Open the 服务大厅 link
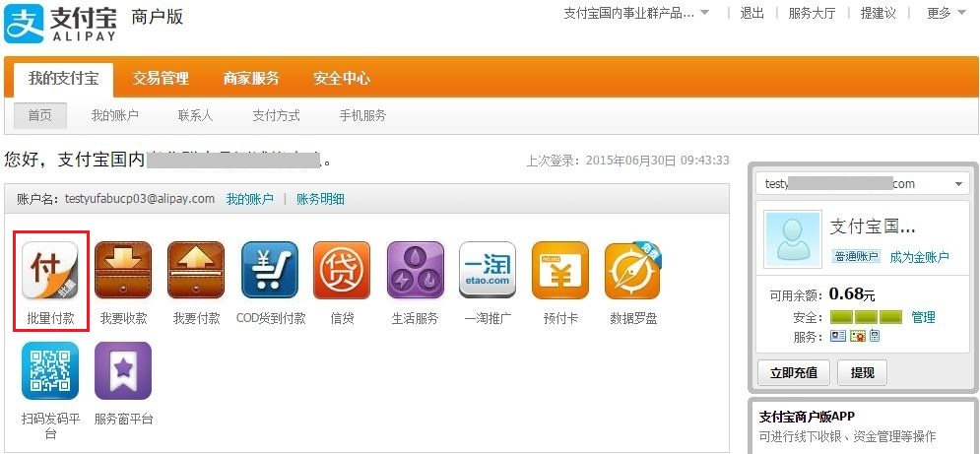The image size is (980, 454). click(x=812, y=13)
